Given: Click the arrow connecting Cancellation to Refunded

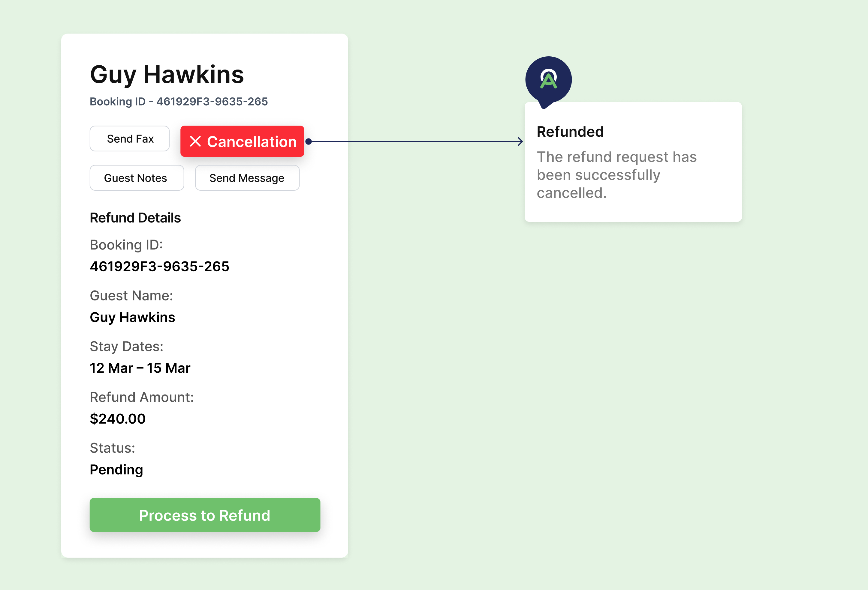Looking at the screenshot, I should pyautogui.click(x=414, y=141).
